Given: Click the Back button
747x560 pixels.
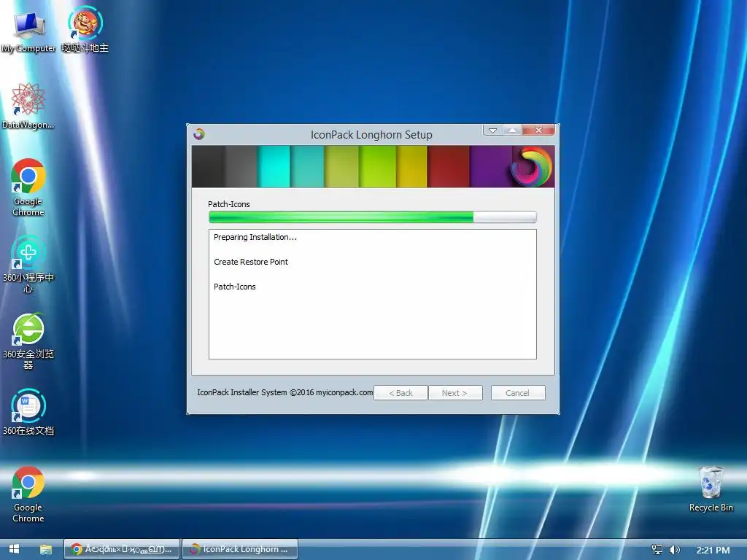Looking at the screenshot, I should (x=400, y=393).
